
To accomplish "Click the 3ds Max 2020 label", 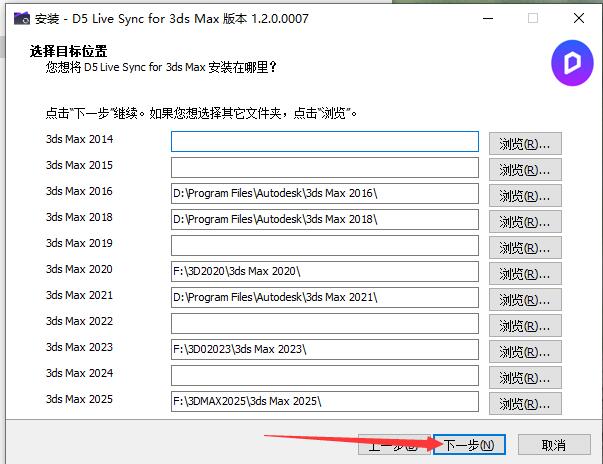I will (x=79, y=269).
